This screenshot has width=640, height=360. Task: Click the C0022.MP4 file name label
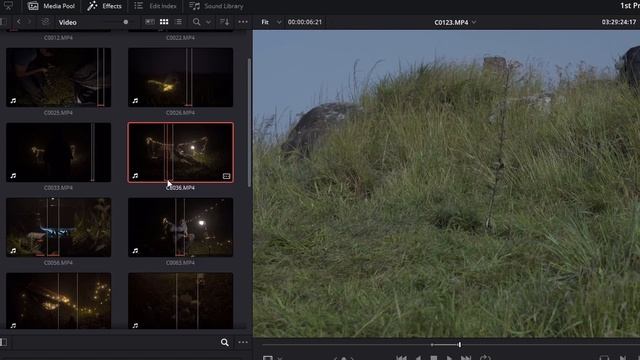pos(180,38)
